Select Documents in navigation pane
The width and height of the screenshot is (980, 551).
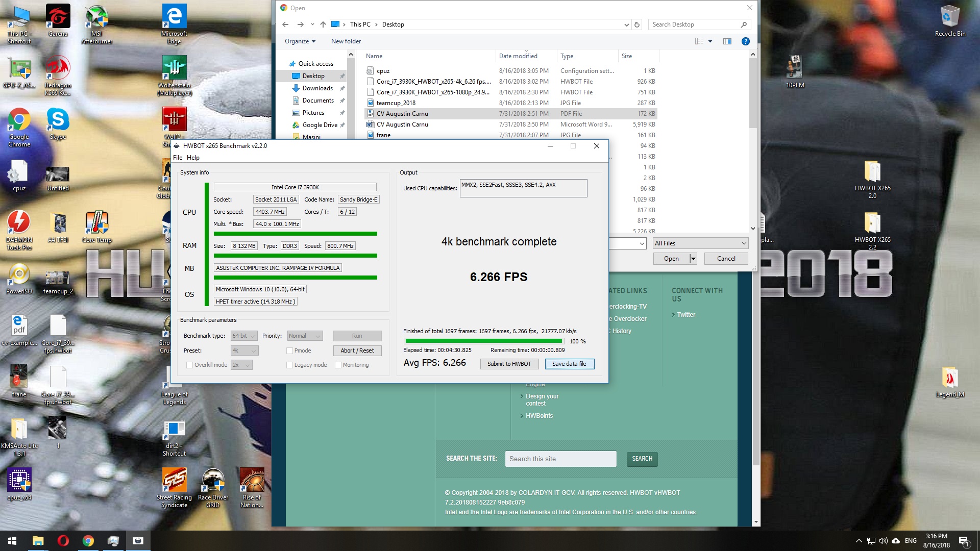click(x=318, y=101)
